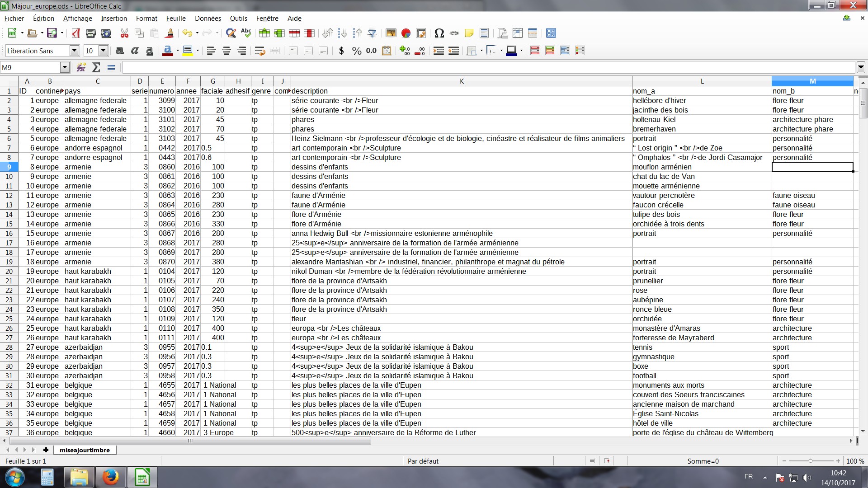Viewport: 868px width, 488px height.
Task: Click the Sum sigma icon
Action: (x=96, y=67)
